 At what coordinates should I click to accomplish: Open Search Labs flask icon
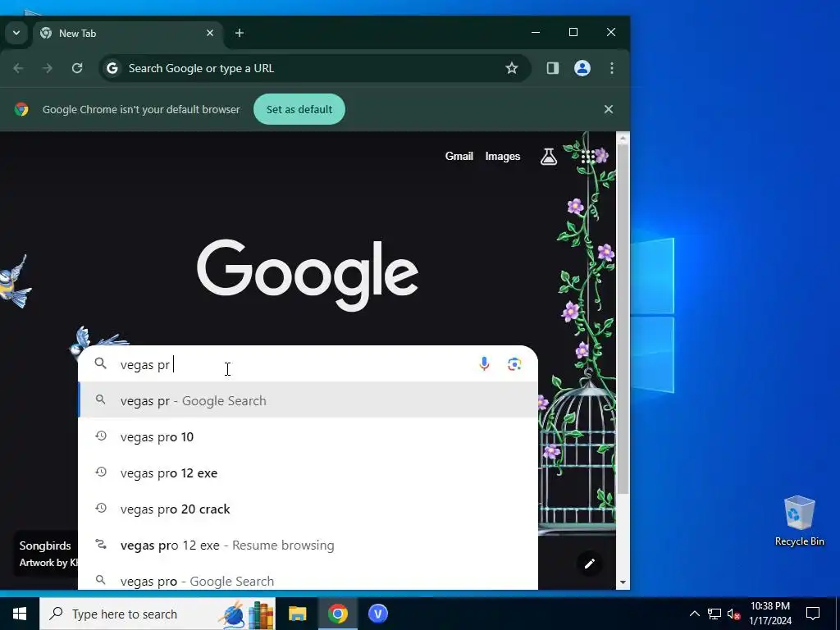(549, 157)
